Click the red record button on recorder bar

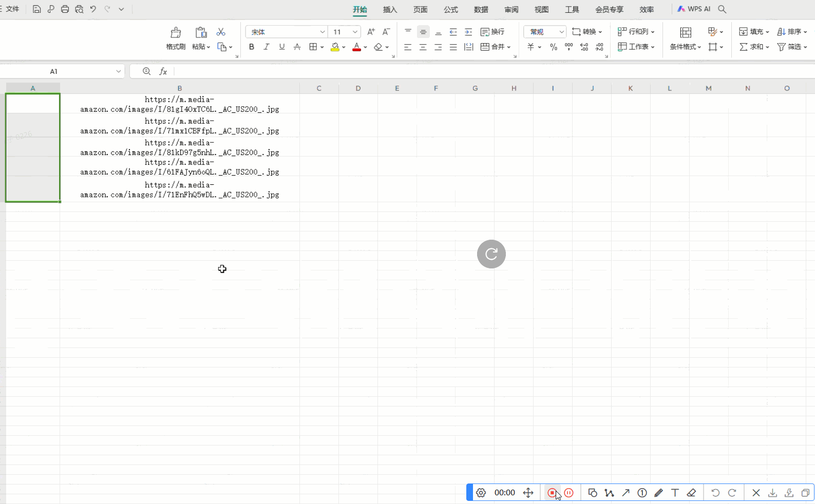coord(552,493)
